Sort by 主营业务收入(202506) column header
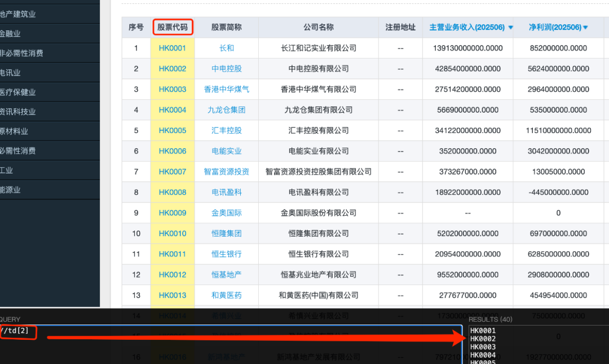Image resolution: width=609 pixels, height=364 pixels. [x=467, y=27]
